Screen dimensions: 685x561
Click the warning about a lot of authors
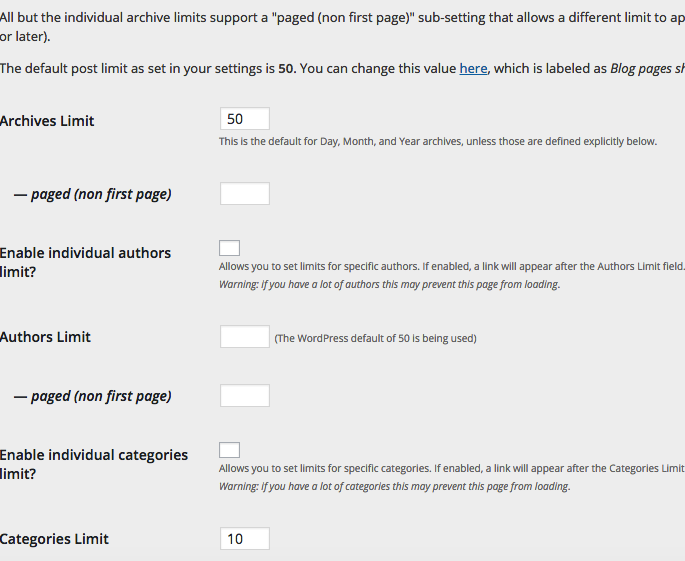click(x=389, y=284)
